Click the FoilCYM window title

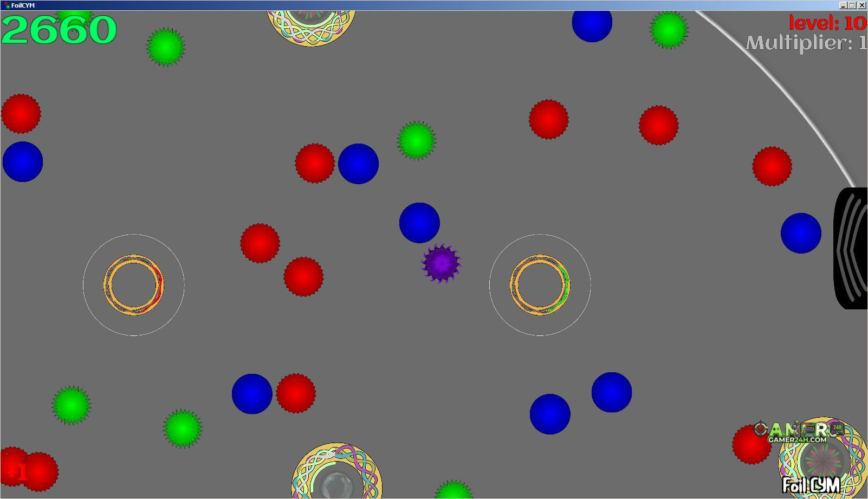tap(23, 5)
